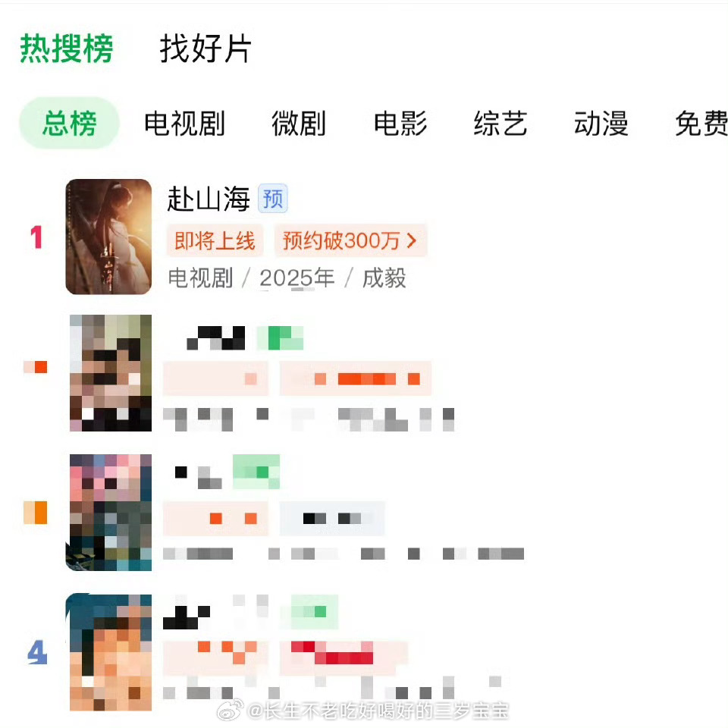Select the 动漫 category filter

point(601,124)
